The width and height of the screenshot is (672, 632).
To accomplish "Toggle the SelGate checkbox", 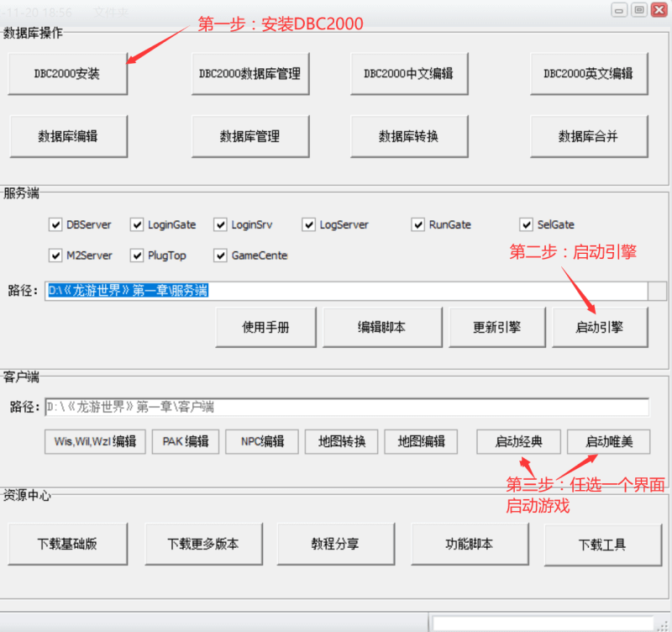I will pos(527,224).
